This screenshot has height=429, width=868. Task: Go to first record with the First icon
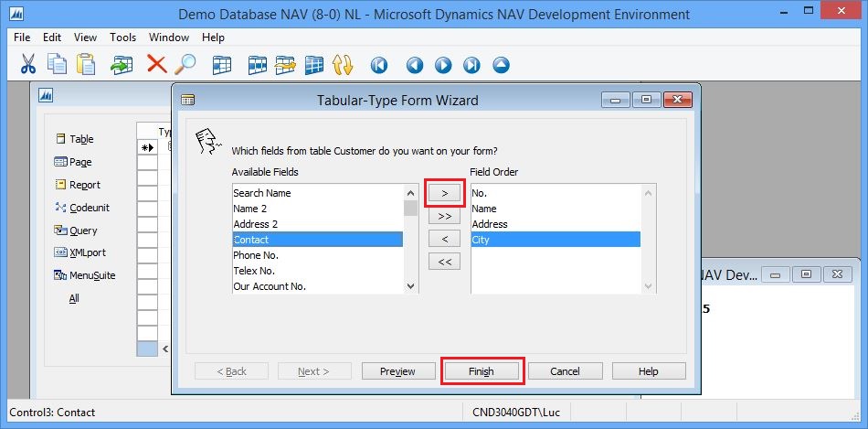[378, 66]
